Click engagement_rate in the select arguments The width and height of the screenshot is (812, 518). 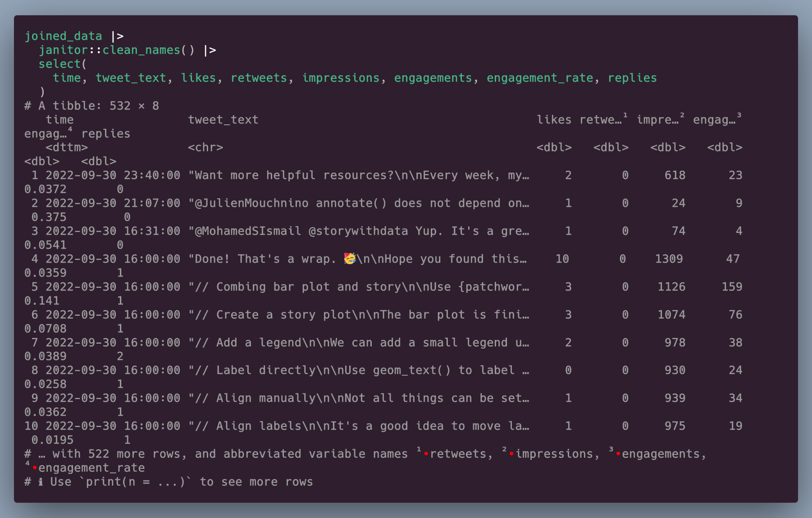(540, 78)
